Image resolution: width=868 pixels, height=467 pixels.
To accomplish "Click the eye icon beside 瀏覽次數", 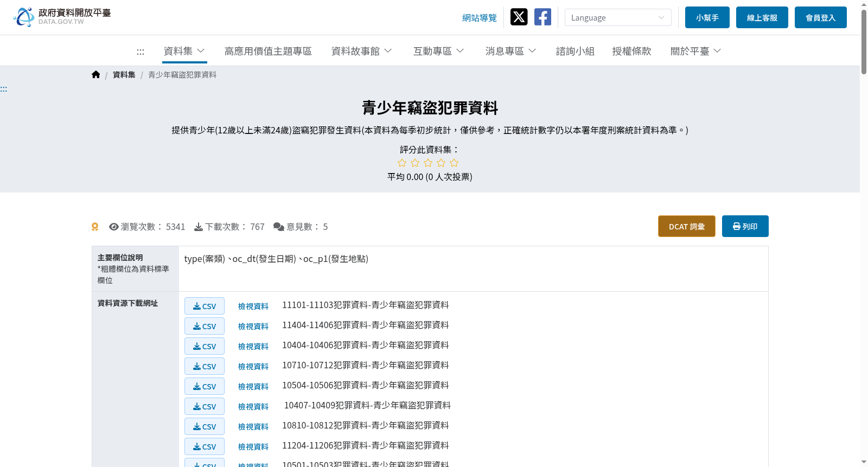I will (114, 227).
